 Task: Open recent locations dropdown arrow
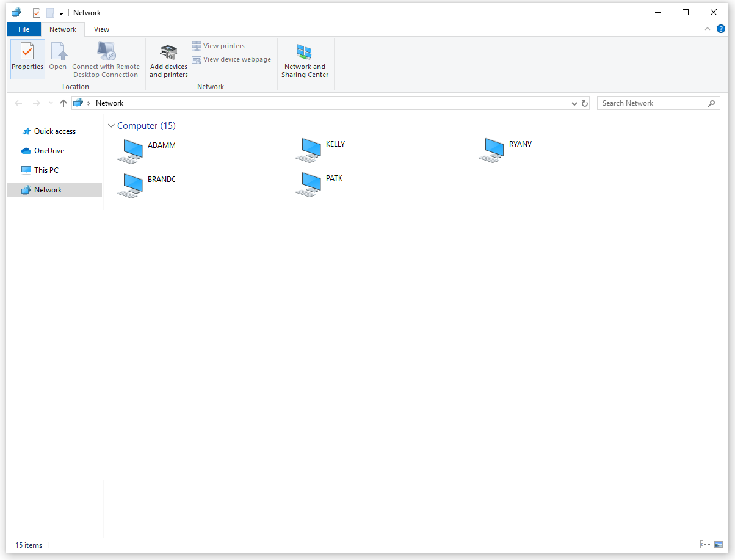click(51, 104)
